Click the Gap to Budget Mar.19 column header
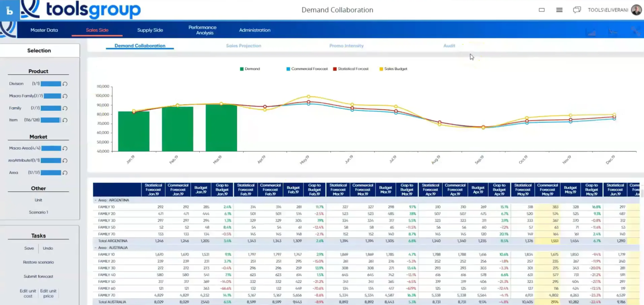The width and height of the screenshot is (644, 305). [407, 189]
